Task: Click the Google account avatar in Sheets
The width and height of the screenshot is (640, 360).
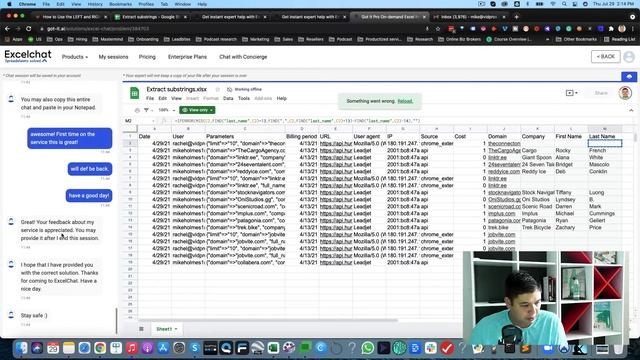Action: (625, 93)
